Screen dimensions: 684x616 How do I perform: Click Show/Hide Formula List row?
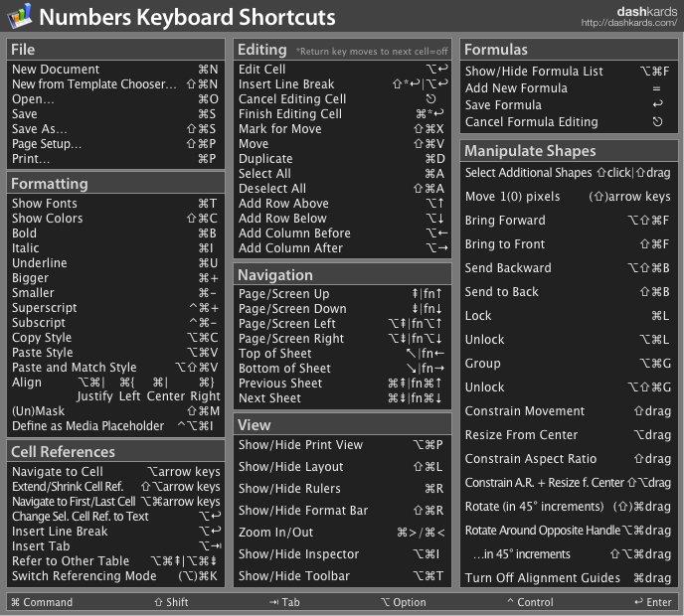570,72
